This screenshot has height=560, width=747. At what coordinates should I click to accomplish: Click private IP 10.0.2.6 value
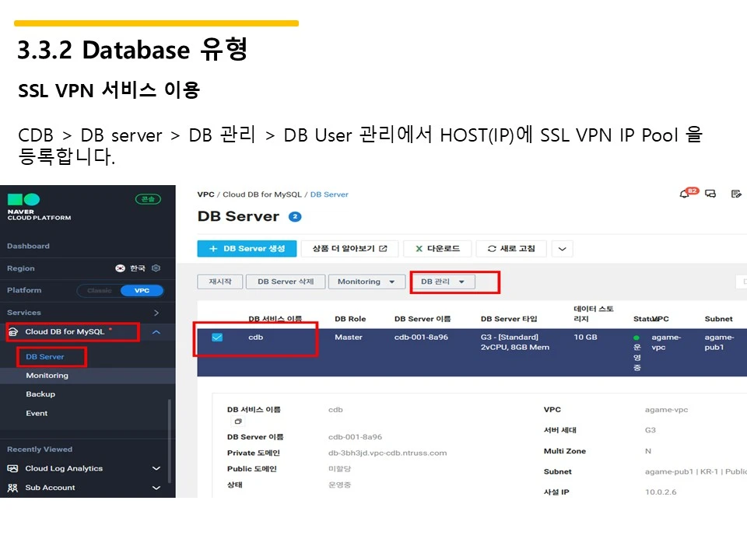[x=661, y=492]
